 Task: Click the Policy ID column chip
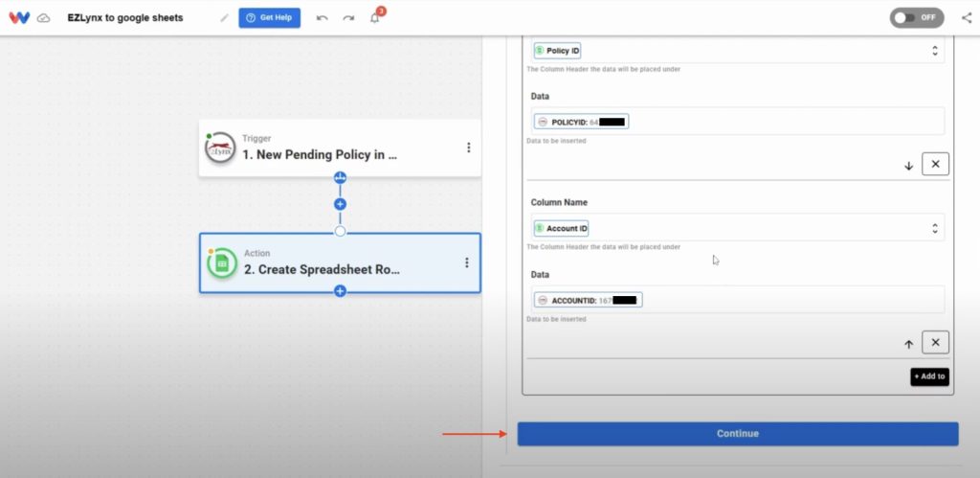[x=558, y=51]
